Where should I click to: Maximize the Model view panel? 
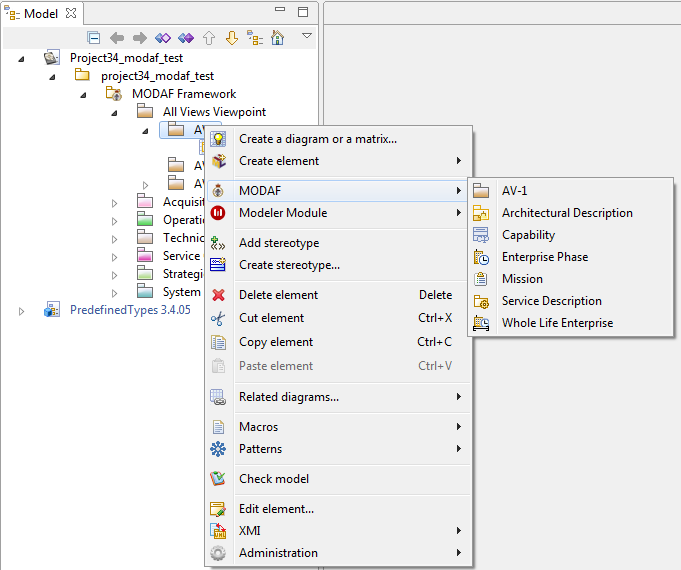coord(303,12)
